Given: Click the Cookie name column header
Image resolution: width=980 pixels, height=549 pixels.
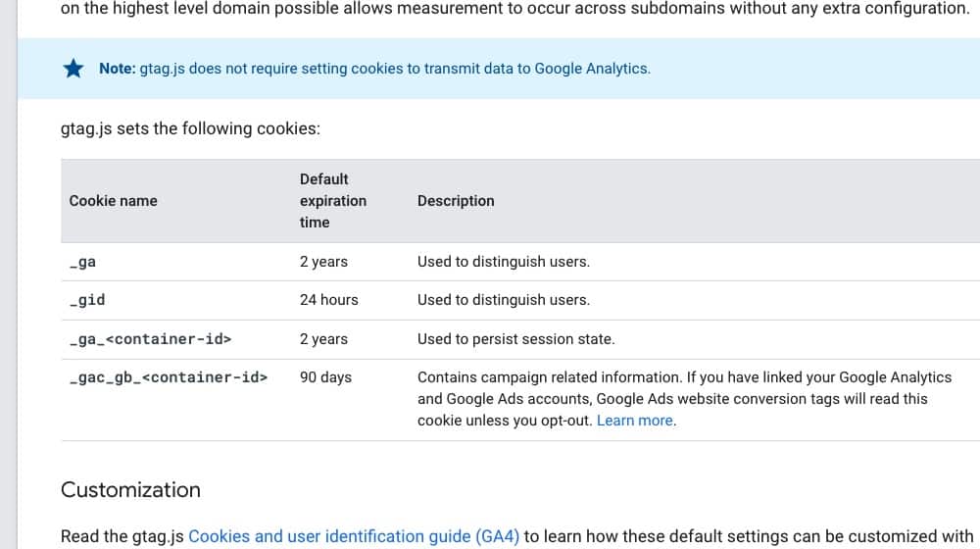Looking at the screenshot, I should click(113, 201).
